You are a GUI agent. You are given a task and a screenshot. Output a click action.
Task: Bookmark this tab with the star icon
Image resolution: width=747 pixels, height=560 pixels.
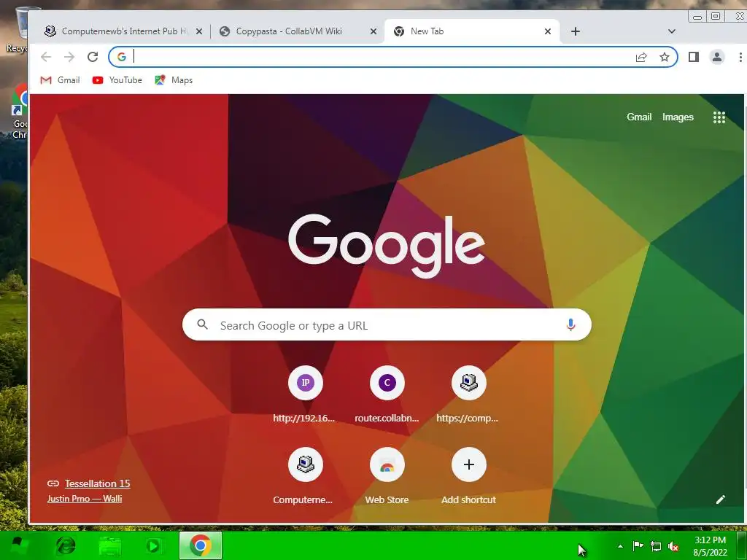[x=665, y=57]
